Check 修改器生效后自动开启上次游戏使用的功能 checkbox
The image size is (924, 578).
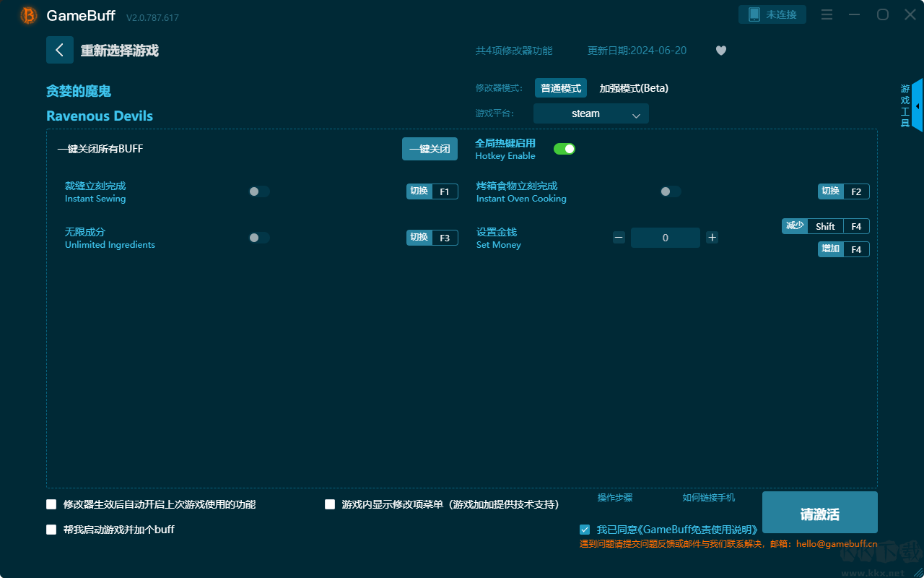pyautogui.click(x=51, y=504)
